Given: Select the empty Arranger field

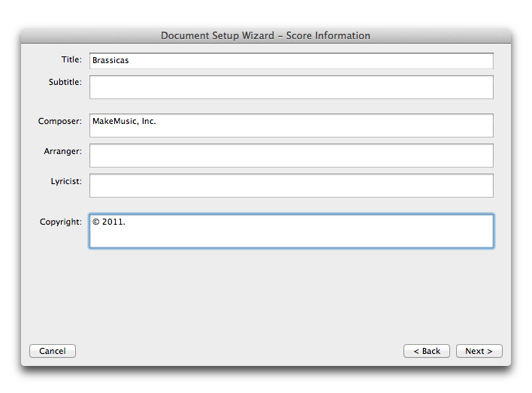Looking at the screenshot, I should pos(292,156).
